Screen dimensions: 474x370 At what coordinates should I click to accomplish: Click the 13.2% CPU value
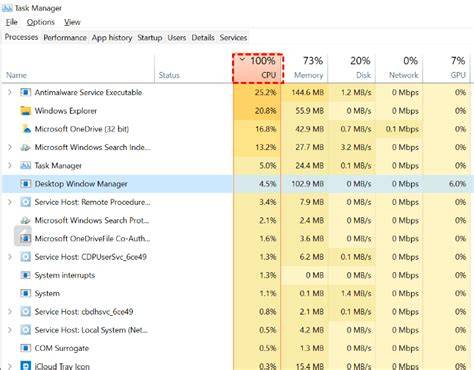click(266, 147)
